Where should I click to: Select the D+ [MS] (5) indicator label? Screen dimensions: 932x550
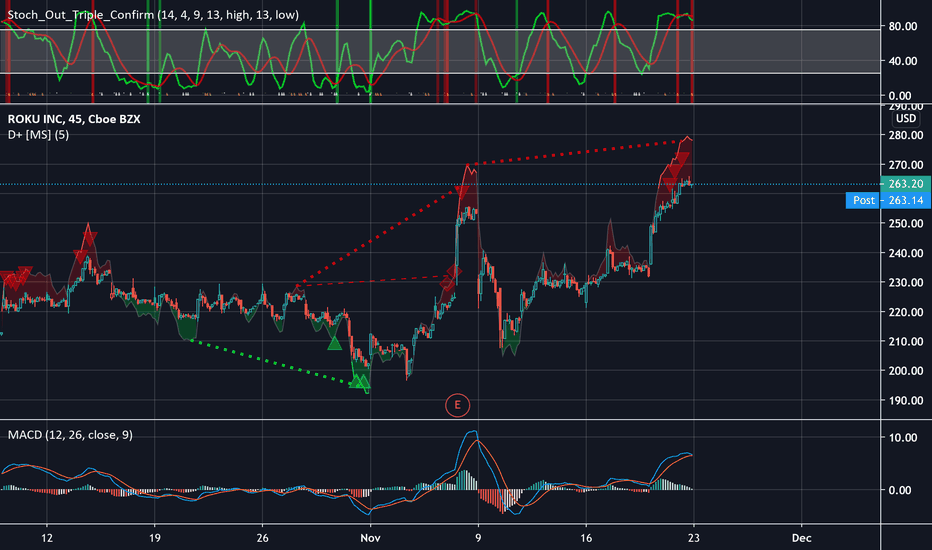[38, 135]
